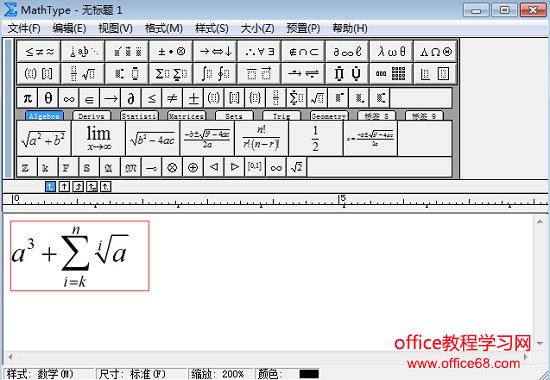Screen dimensions: 550x380
Task: Switch to the Matrices tab
Action: (186, 116)
